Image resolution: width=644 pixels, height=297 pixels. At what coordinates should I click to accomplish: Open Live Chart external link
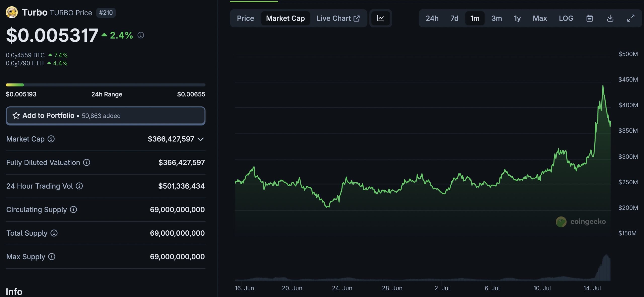(338, 18)
